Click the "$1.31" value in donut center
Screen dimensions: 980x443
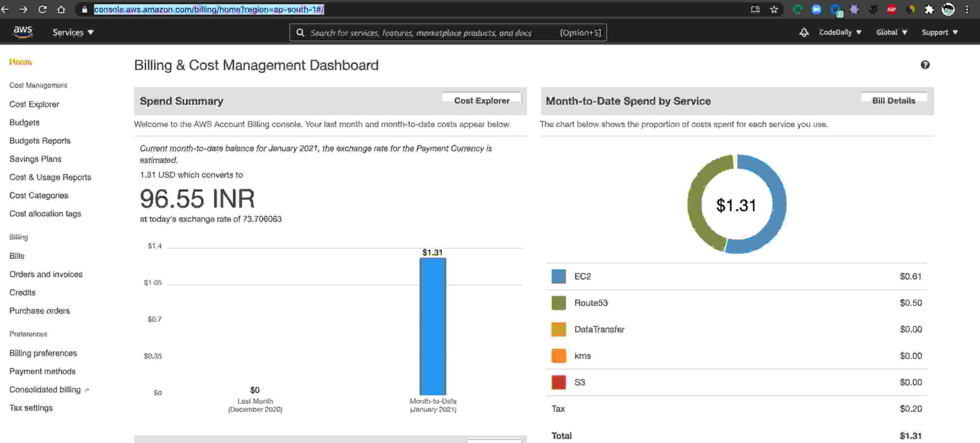pos(736,205)
